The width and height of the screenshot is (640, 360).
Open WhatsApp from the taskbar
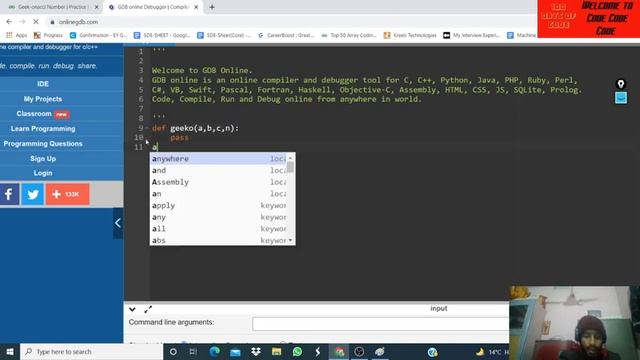point(297,351)
